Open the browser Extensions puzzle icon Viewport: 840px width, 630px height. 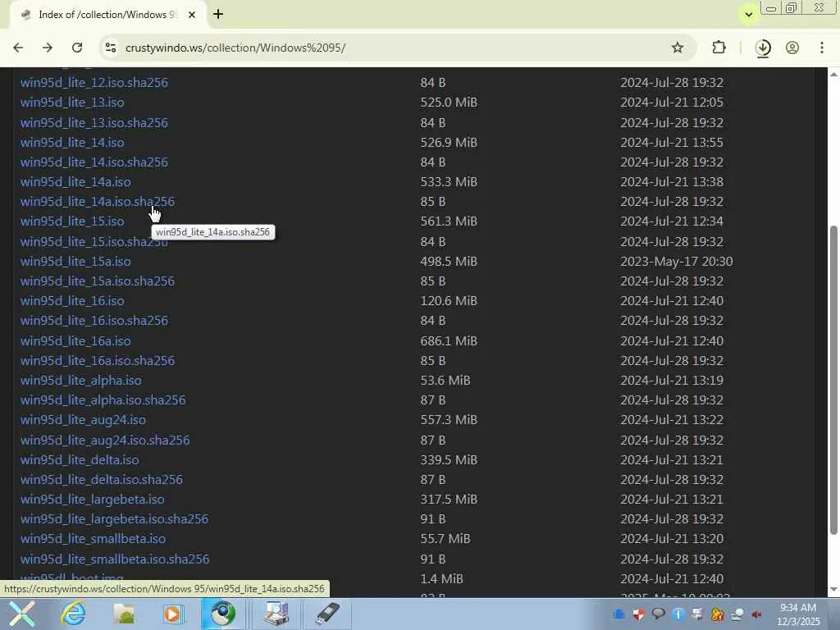719,48
